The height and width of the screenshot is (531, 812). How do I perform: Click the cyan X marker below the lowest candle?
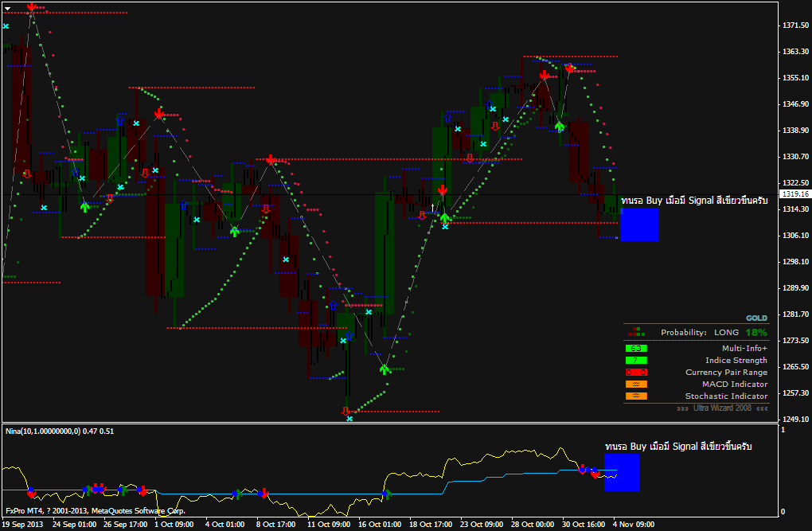point(349,419)
